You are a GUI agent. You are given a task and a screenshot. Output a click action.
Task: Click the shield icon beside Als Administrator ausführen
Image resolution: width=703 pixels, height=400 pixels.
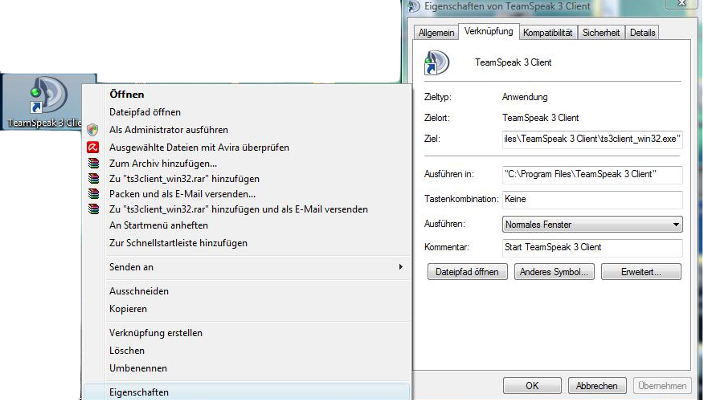pyautogui.click(x=93, y=130)
